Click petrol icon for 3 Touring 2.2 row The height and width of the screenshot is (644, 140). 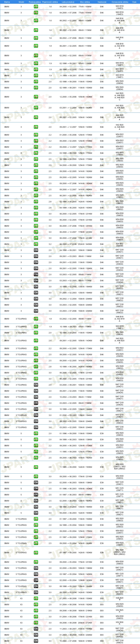tap(36, 348)
